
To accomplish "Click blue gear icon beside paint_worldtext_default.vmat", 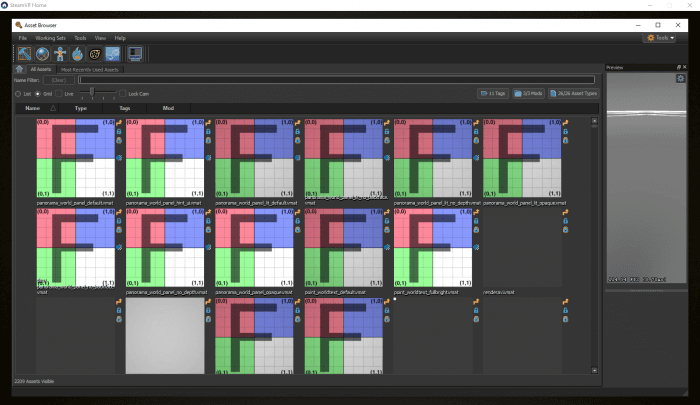I will tap(387, 247).
